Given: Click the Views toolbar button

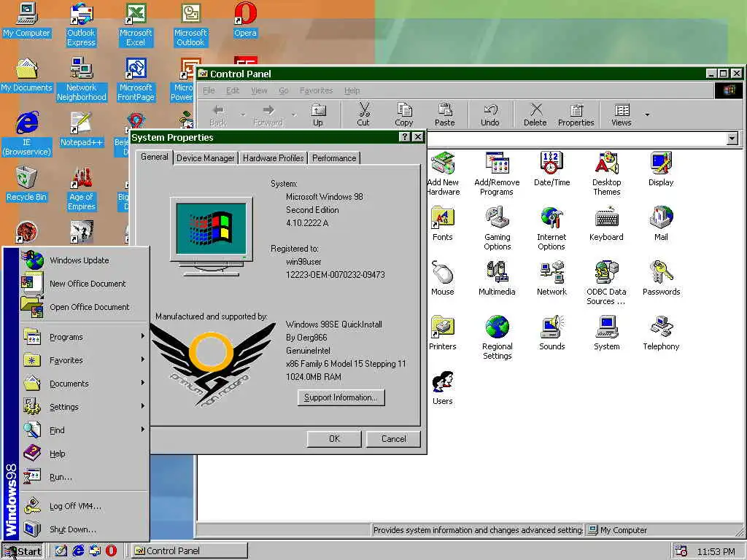Looking at the screenshot, I should tap(622, 114).
